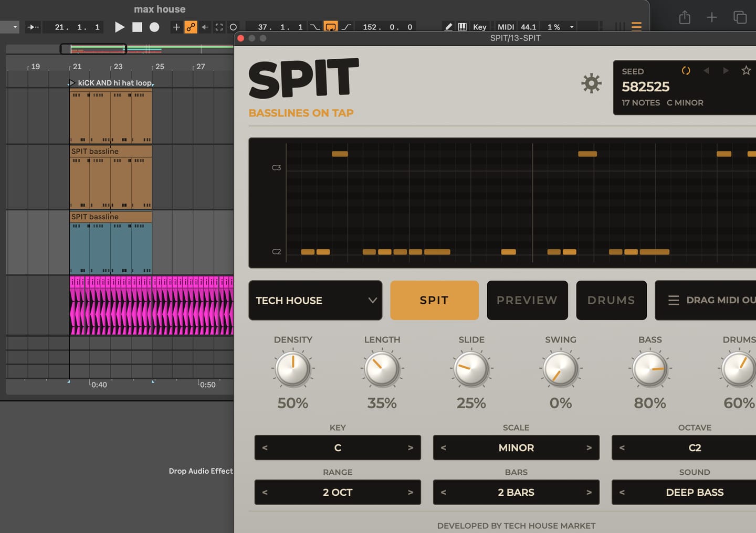The image size is (756, 533).
Task: Click bar 23 on the arrangement ruler
Action: 118,67
